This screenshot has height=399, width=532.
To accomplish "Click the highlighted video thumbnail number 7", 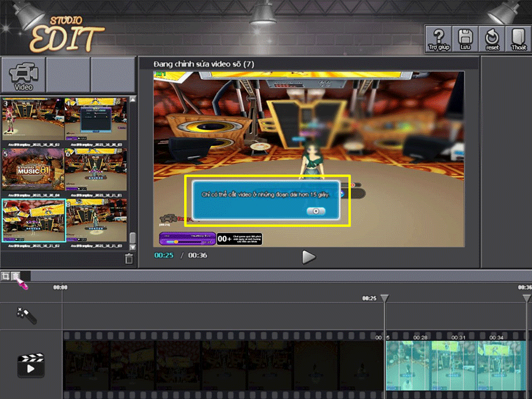I will click(x=33, y=220).
